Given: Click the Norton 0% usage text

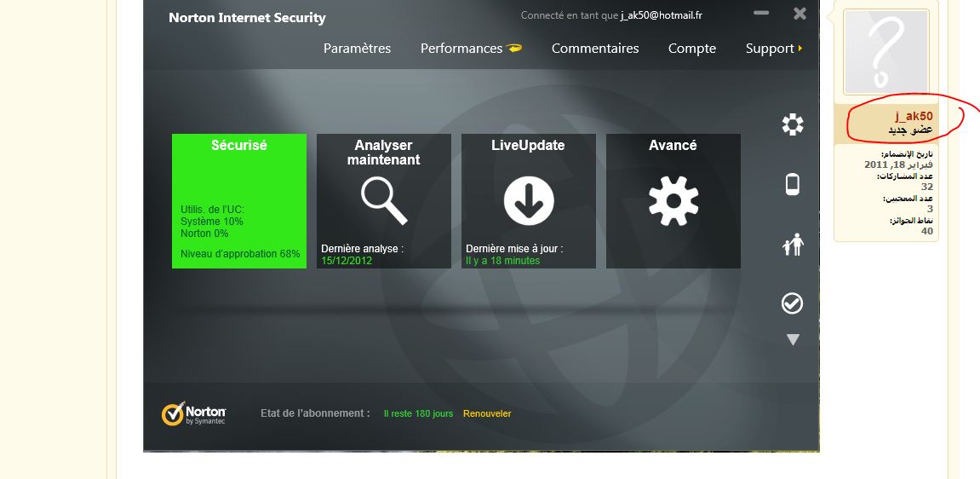Looking at the screenshot, I should click(204, 234).
